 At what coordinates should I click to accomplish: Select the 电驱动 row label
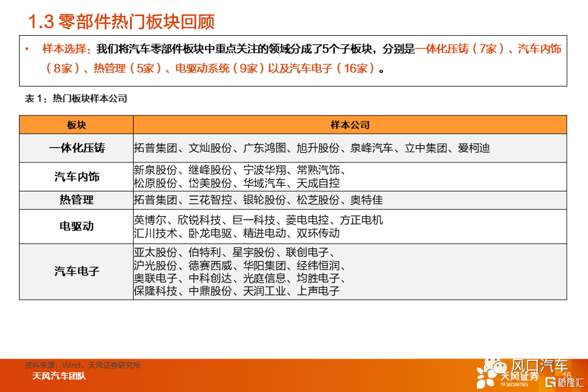(77, 226)
